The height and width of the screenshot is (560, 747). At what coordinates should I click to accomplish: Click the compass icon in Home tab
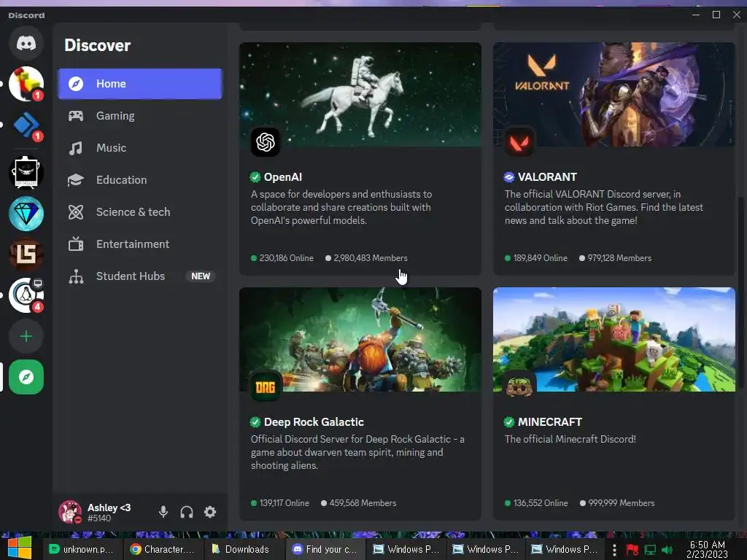pyautogui.click(x=76, y=84)
